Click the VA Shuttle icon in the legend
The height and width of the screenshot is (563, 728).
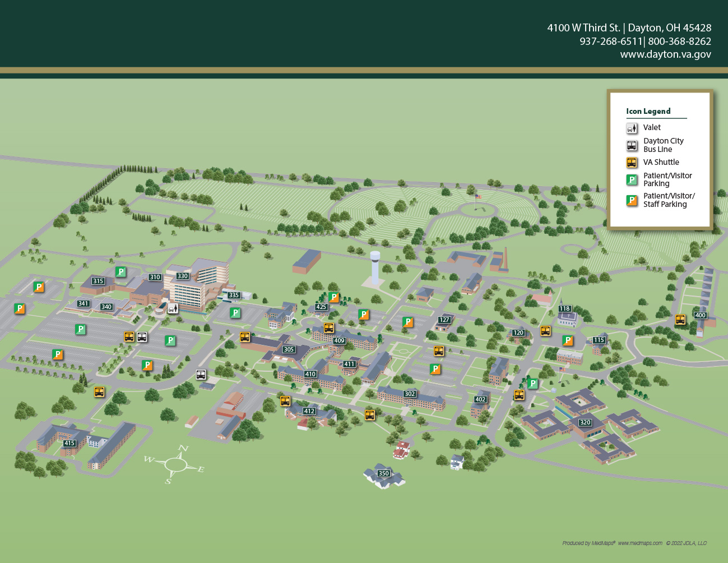click(632, 163)
